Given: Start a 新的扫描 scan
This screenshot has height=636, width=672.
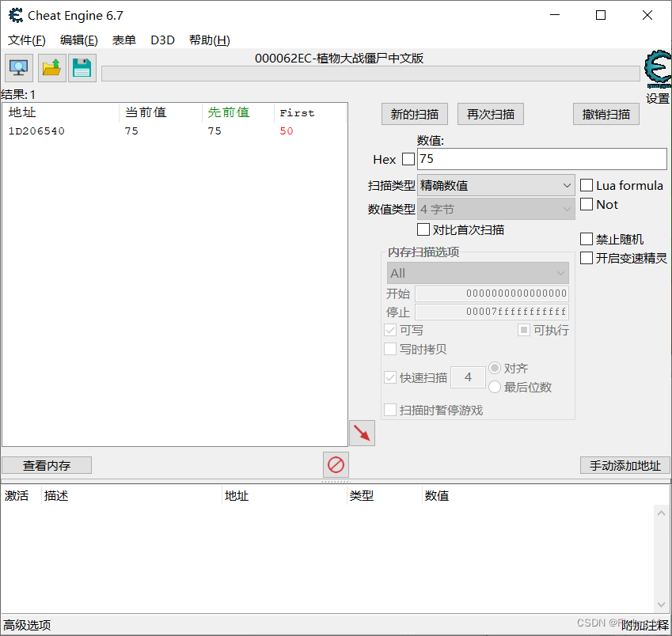Looking at the screenshot, I should coord(414,113).
